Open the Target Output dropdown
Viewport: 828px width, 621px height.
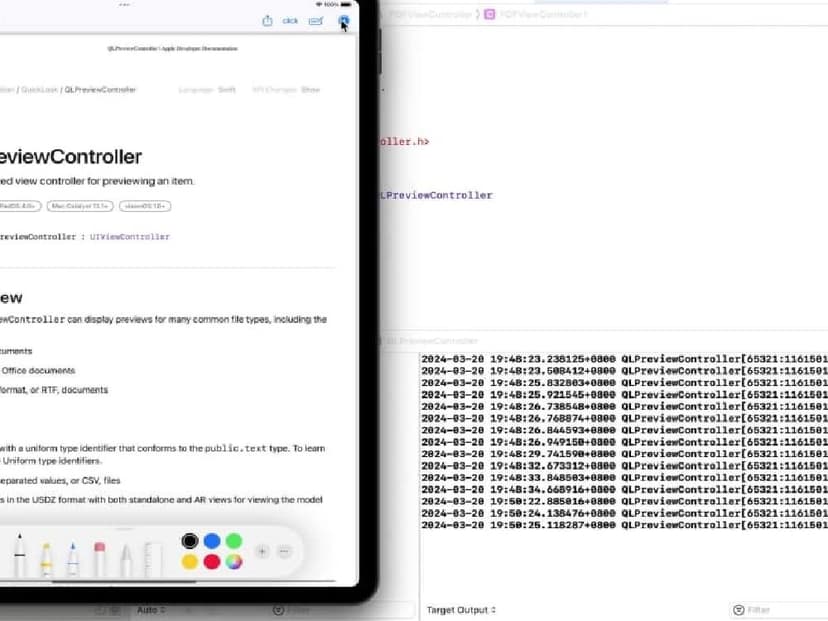coord(461,610)
